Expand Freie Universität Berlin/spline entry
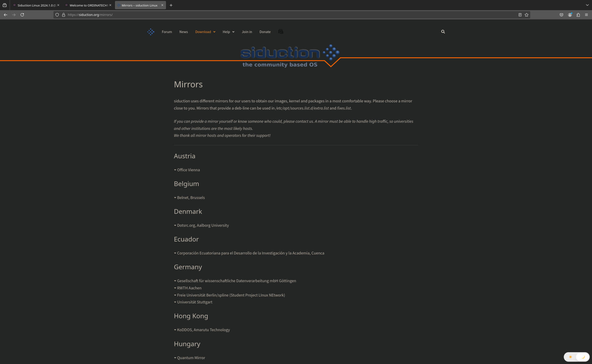Screen dimensions: 592x364 (229, 295)
